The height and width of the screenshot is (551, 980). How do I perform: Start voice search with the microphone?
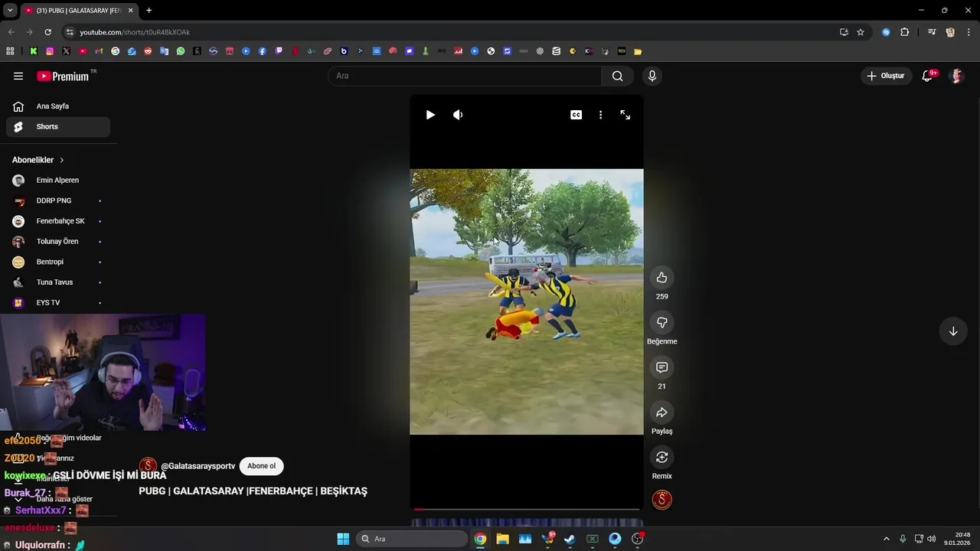(652, 76)
